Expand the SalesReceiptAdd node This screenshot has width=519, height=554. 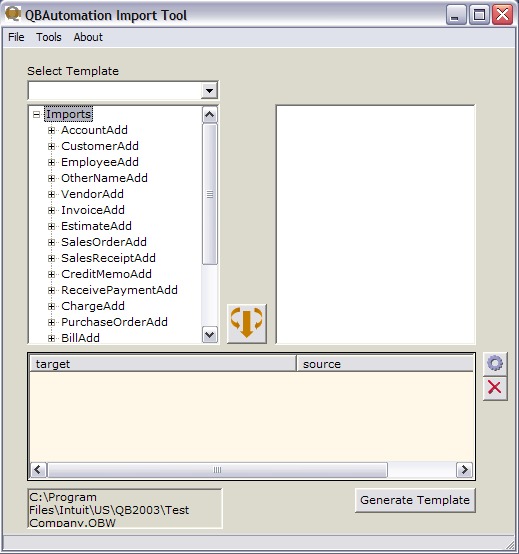pos(52,258)
